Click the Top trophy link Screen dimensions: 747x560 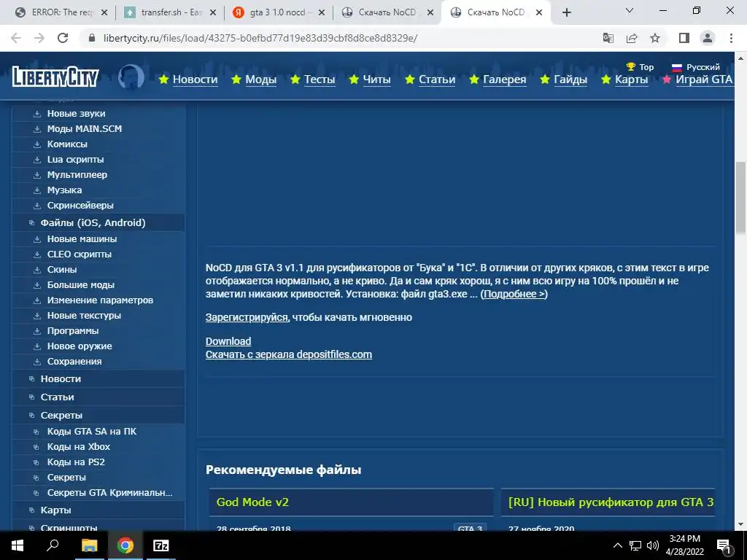640,66
